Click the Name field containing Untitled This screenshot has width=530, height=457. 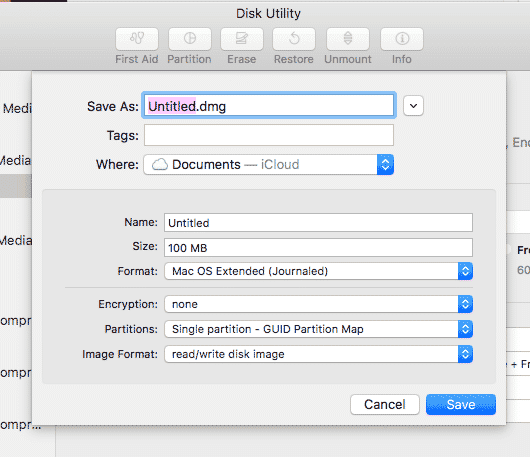point(318,223)
